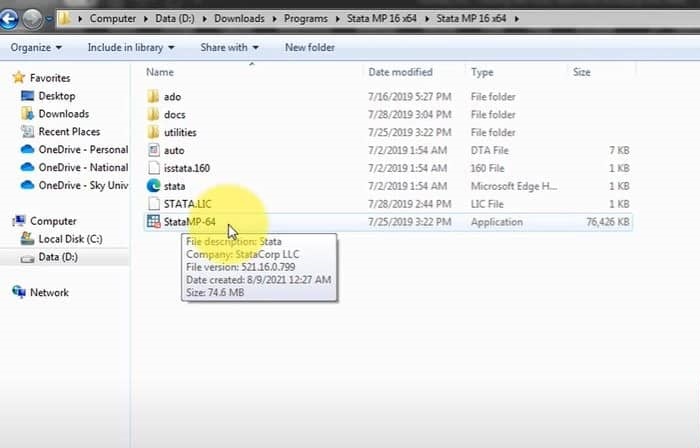Image resolution: width=700 pixels, height=448 pixels.
Task: Open the Organize dropdown menu
Action: (x=36, y=47)
